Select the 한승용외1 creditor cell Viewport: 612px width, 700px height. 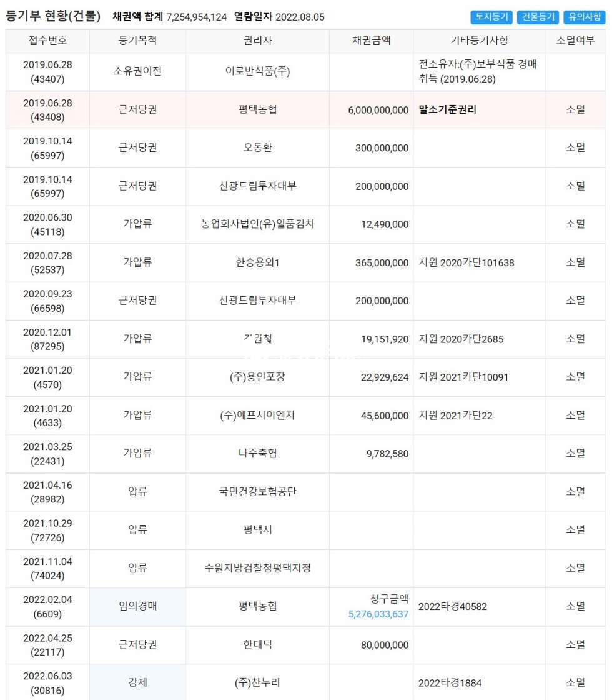(257, 262)
